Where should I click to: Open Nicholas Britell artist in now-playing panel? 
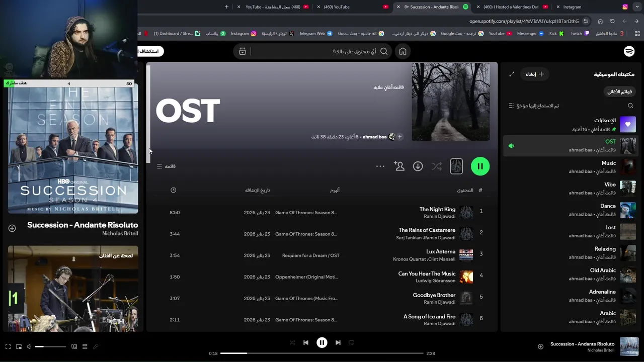pyautogui.click(x=120, y=233)
